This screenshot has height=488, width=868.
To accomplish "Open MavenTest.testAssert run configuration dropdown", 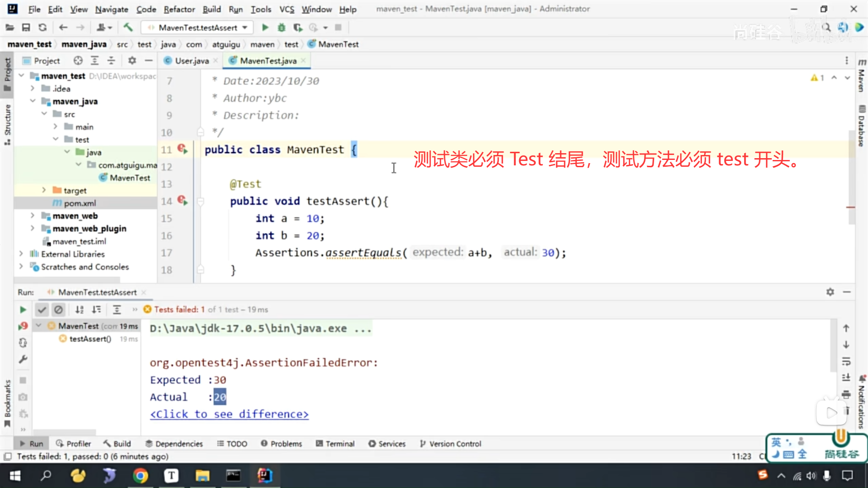I will coord(245,28).
